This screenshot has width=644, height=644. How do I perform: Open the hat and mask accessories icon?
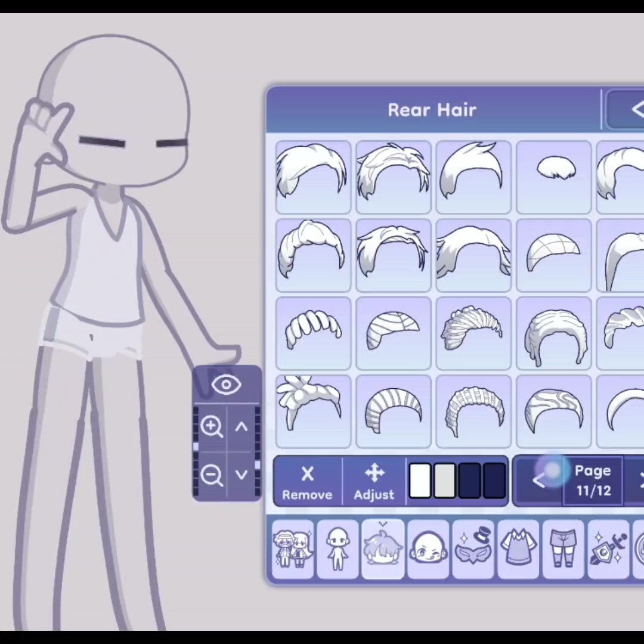click(x=473, y=549)
